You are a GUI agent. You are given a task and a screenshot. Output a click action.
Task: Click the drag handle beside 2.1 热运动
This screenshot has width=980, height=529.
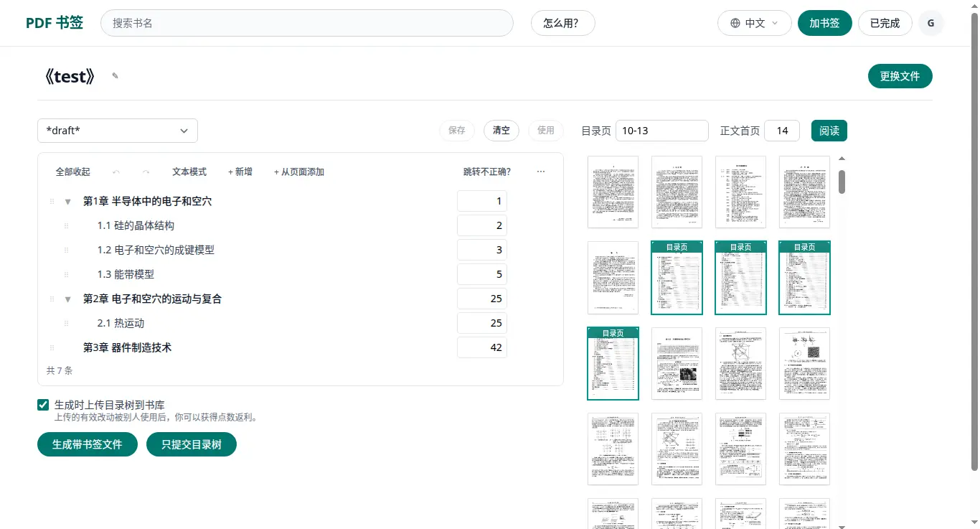coord(66,324)
